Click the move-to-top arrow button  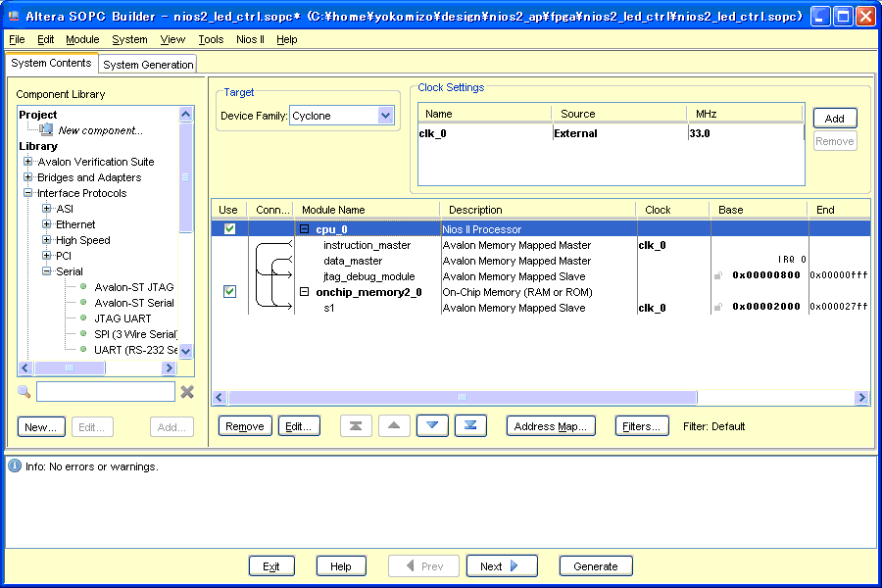[x=356, y=426]
